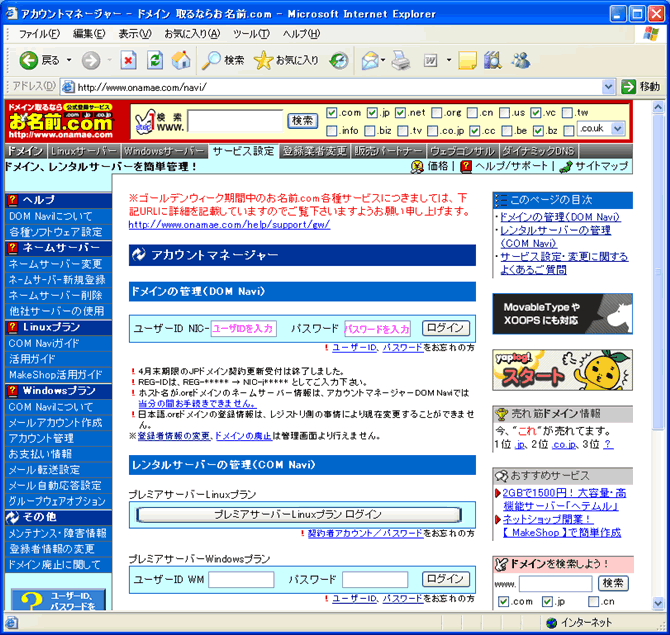Click the page scrollbar down arrow
Viewport: 670px width, 635px height.
tap(658, 603)
